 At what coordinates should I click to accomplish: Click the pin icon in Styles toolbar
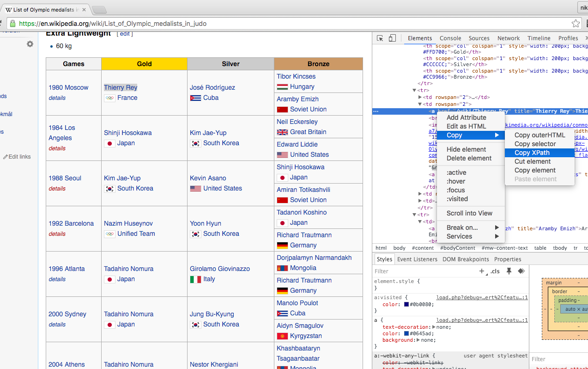click(509, 271)
